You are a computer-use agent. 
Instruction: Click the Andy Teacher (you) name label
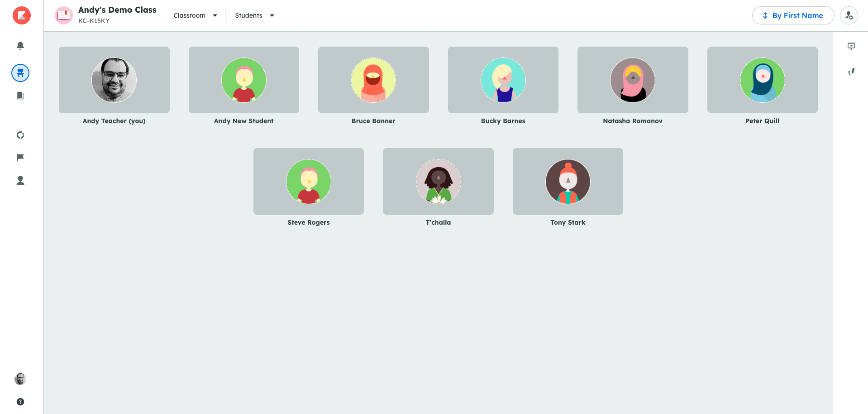(114, 121)
